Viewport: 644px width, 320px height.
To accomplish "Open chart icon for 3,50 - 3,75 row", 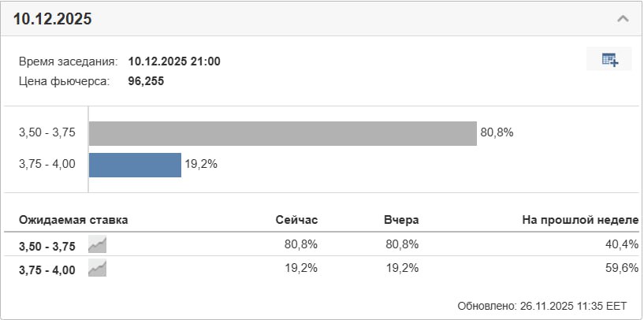I will (x=98, y=245).
